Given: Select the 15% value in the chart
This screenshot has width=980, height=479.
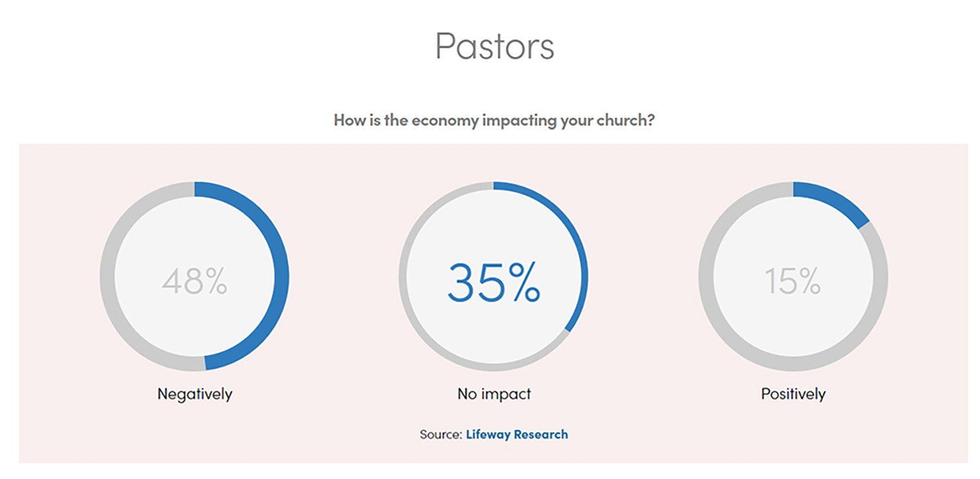Looking at the screenshot, I should point(792,281).
